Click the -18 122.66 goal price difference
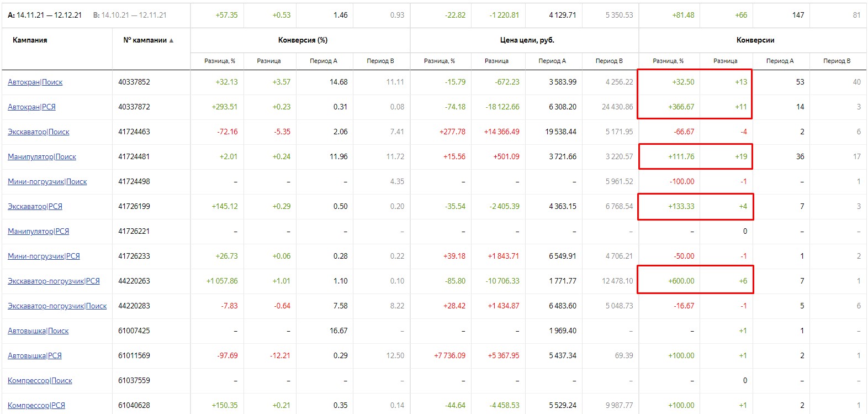 pyautogui.click(x=501, y=107)
